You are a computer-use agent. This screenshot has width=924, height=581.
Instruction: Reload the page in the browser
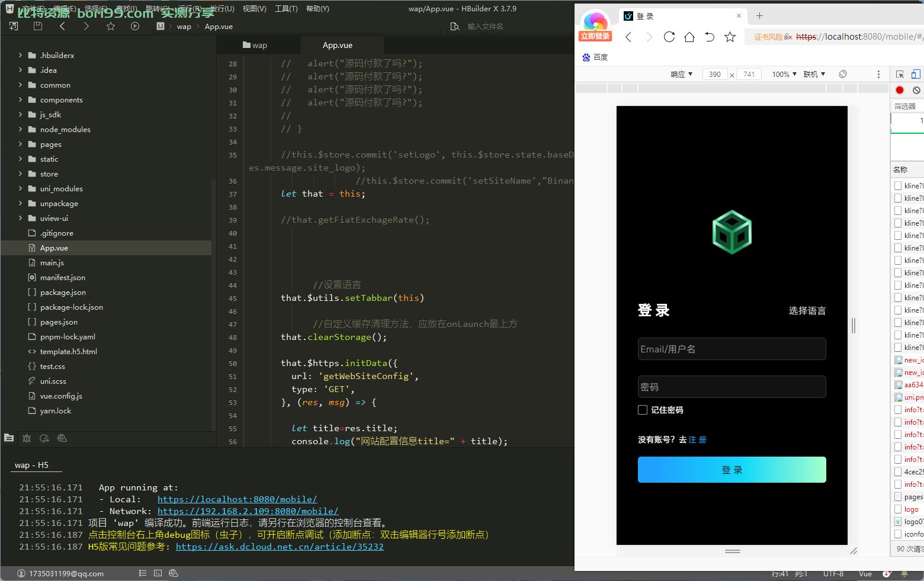[669, 37]
